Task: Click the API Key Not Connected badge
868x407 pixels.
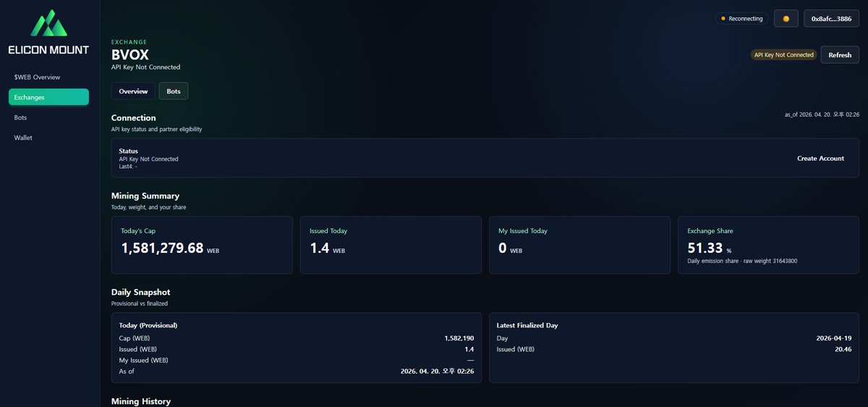Action: [783, 55]
